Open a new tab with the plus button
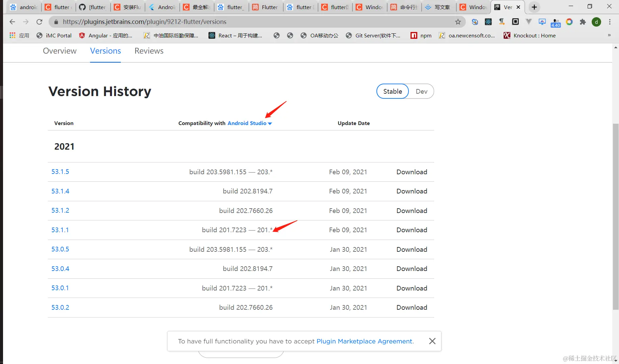Screen dimensions: 619x364 pyautogui.click(x=534, y=7)
